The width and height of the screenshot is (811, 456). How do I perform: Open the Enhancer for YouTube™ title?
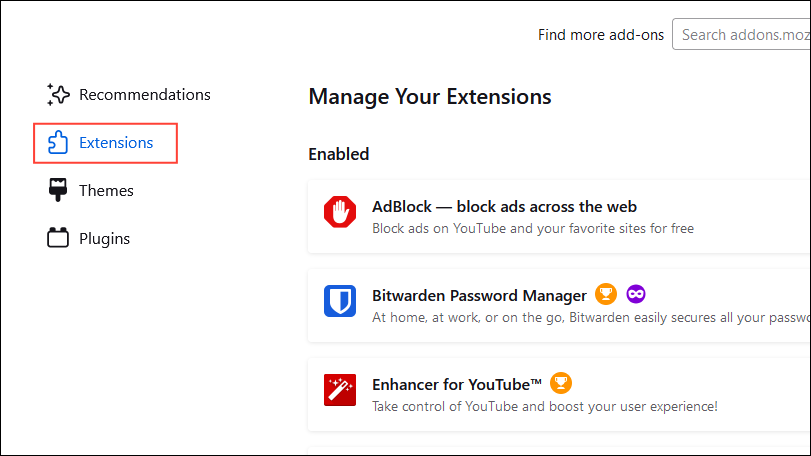coord(457,384)
